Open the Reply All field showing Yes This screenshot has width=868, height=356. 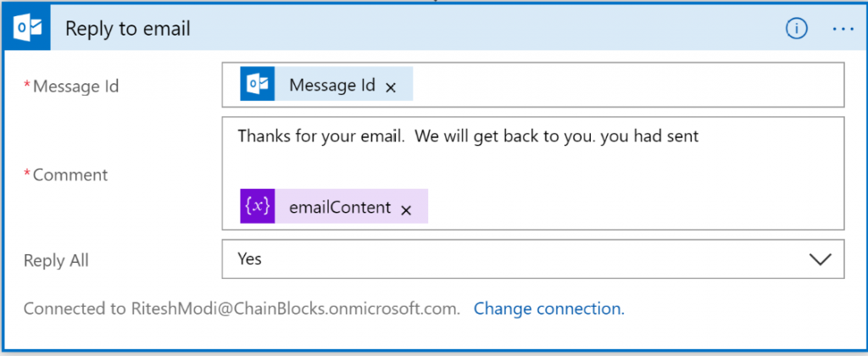509,259
